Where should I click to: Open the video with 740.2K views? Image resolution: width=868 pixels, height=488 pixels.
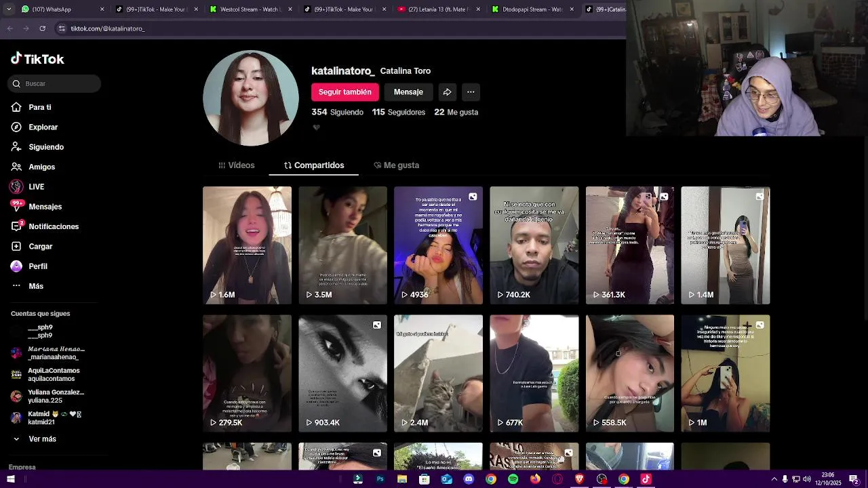pos(534,245)
